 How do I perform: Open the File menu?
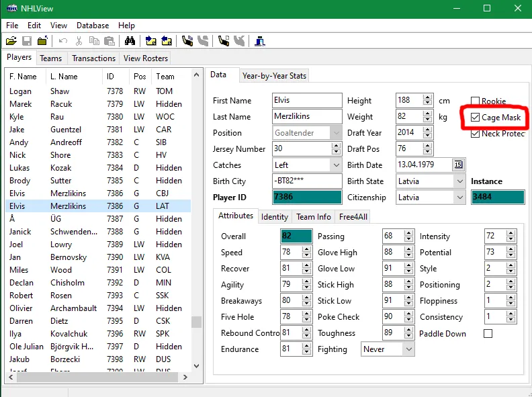[x=12, y=26]
